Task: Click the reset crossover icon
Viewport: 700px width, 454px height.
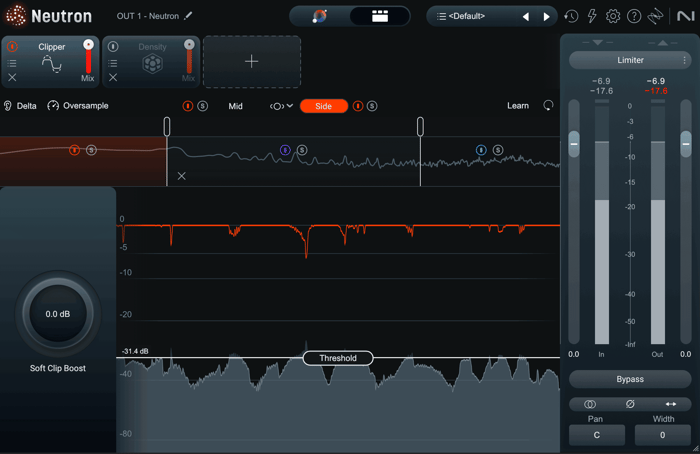Action: coord(548,106)
